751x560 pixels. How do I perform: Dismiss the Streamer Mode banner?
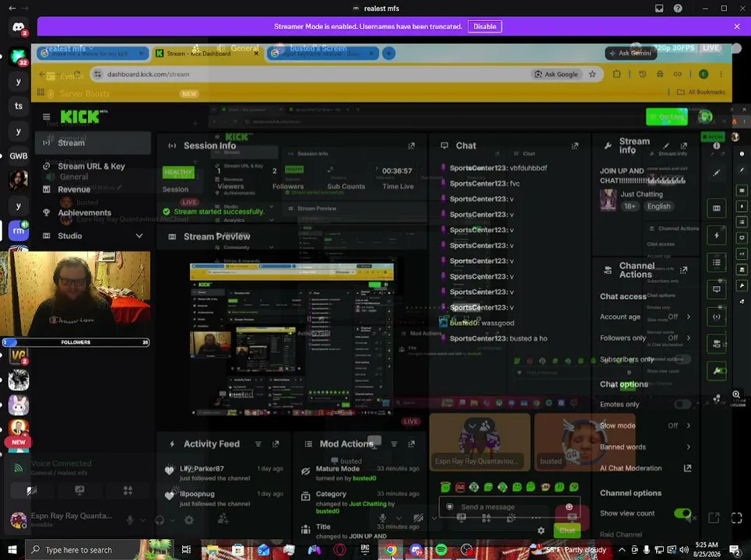tap(737, 26)
